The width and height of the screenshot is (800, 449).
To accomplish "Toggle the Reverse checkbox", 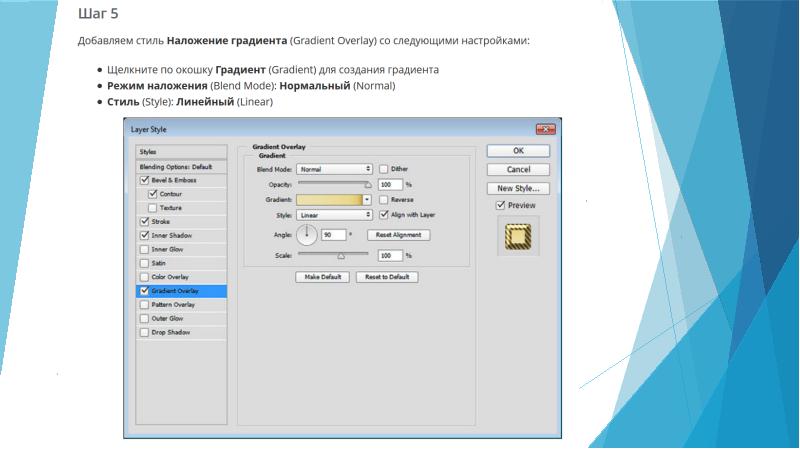I will point(383,200).
